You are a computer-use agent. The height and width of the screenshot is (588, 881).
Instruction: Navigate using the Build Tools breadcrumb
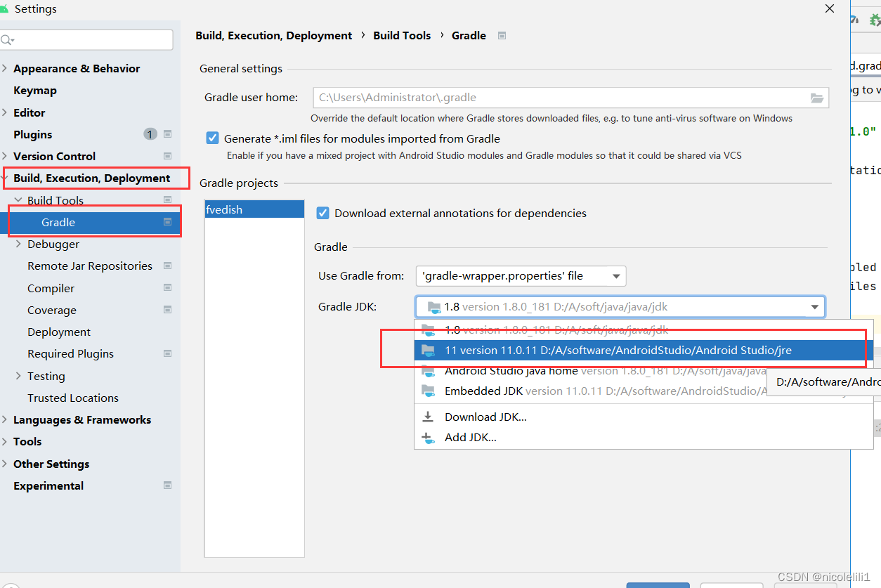(x=402, y=35)
